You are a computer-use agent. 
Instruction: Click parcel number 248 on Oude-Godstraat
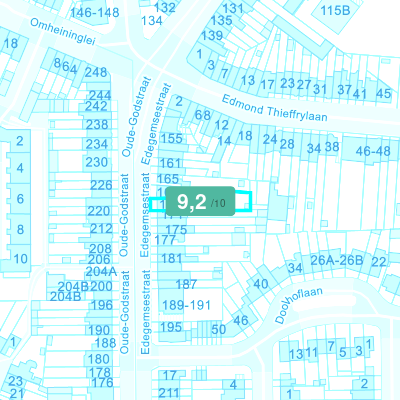point(96,72)
